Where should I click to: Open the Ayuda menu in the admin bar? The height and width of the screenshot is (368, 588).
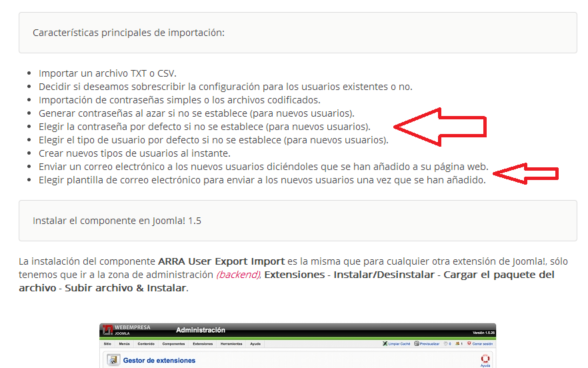[255, 343]
